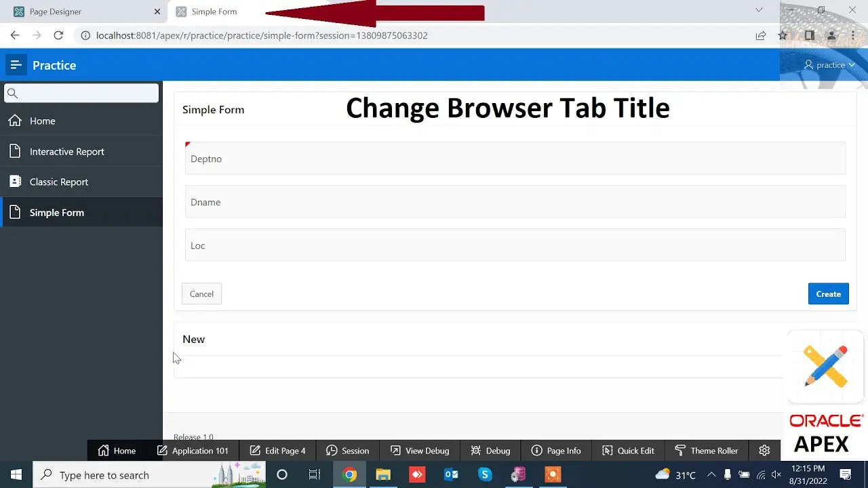
Task: Open developer toolbar settings gear
Action: [x=764, y=451]
